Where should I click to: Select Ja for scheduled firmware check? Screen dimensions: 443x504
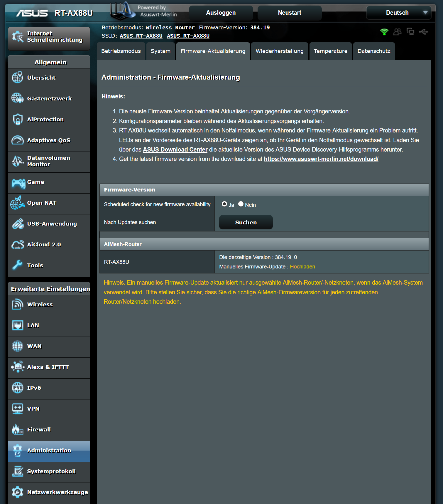coord(224,204)
